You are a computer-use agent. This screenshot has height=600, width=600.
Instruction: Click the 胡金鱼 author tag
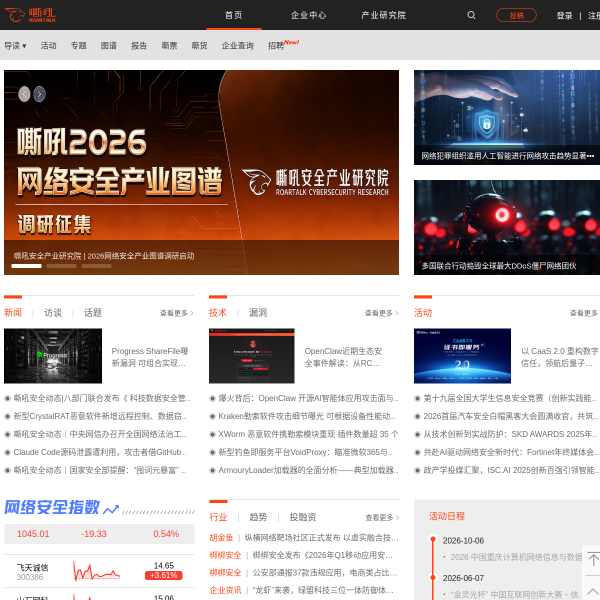coord(221,538)
